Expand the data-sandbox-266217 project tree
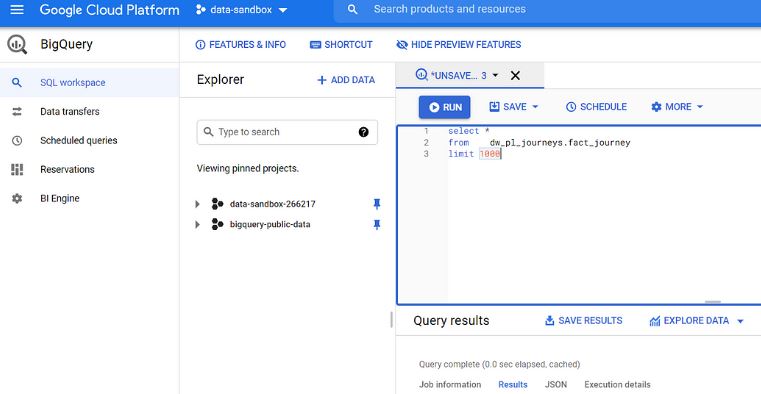The height and width of the screenshot is (394, 761). pyautogui.click(x=198, y=204)
